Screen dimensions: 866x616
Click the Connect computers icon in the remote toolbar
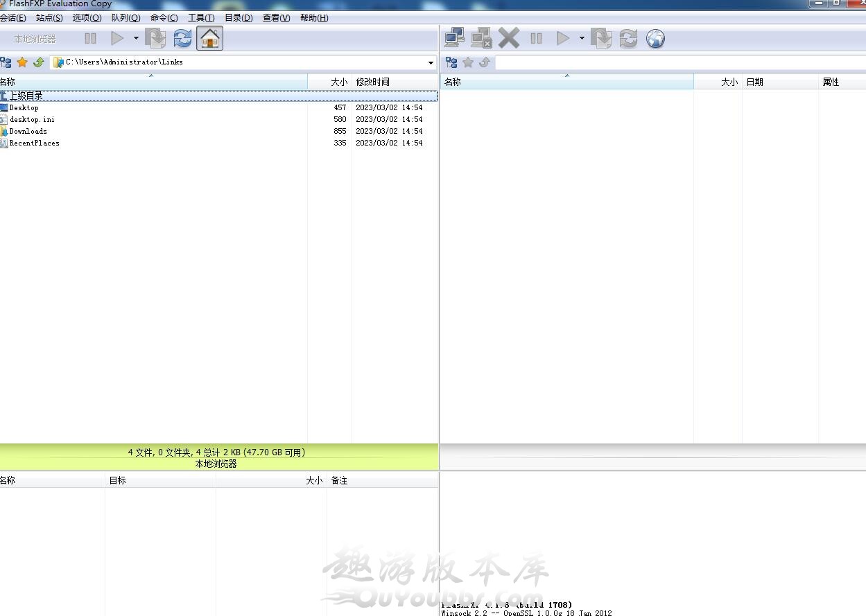tap(455, 38)
